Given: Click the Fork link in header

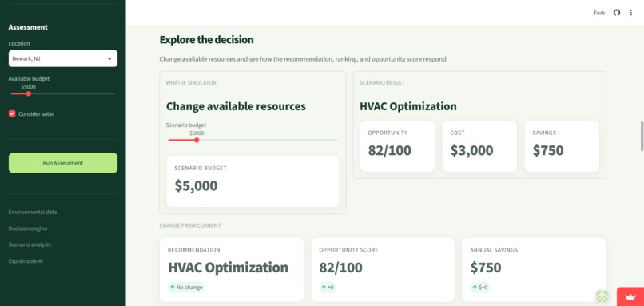Looking at the screenshot, I should (x=599, y=13).
